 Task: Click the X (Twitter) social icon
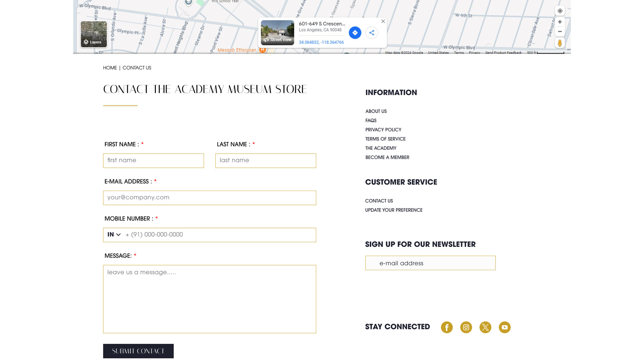[x=485, y=327]
